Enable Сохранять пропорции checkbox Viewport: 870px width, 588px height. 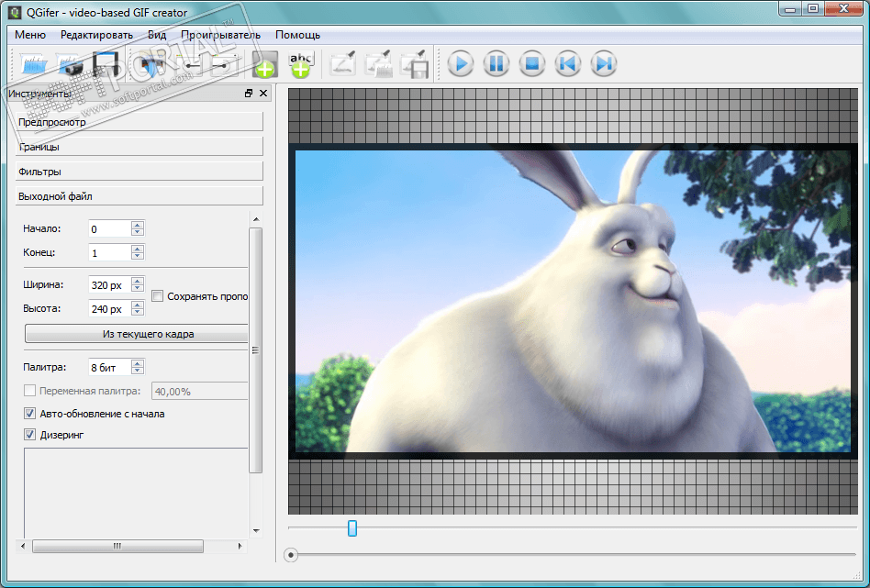click(x=158, y=296)
